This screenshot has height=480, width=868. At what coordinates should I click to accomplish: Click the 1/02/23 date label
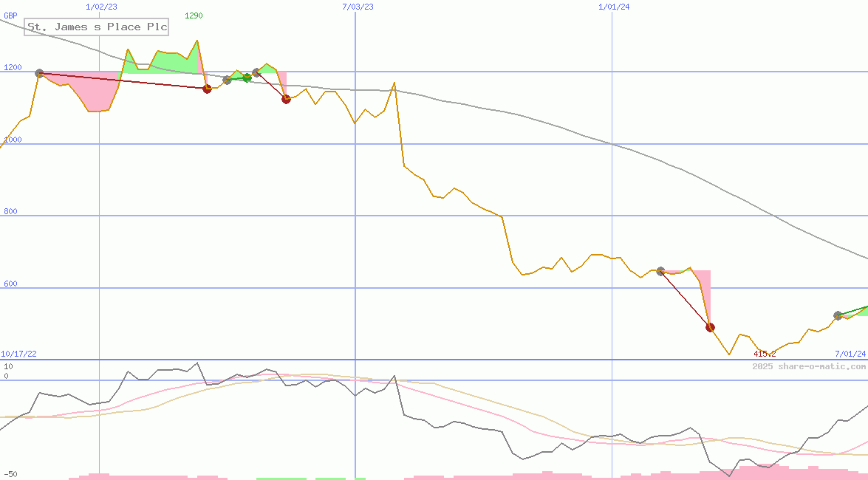[101, 7]
